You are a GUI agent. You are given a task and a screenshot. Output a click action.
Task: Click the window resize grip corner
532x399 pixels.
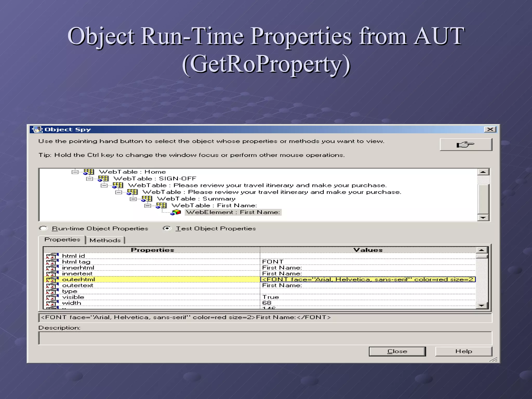[x=493, y=359]
